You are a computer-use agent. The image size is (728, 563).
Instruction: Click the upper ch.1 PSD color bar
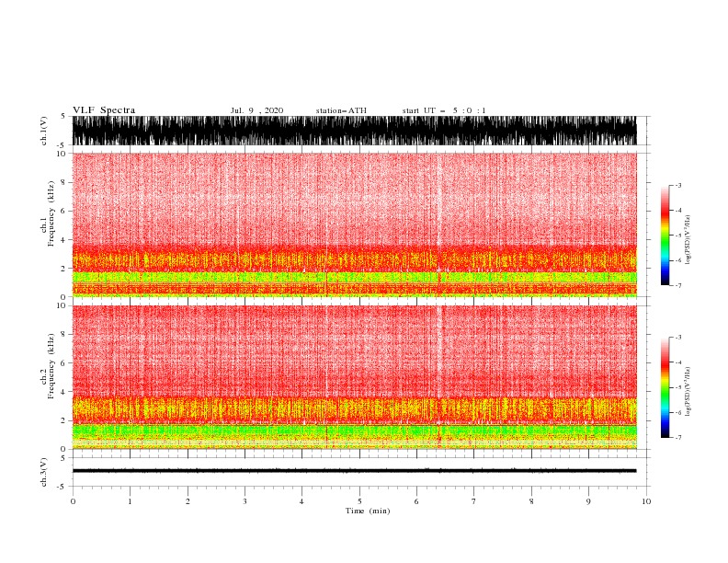tap(665, 236)
